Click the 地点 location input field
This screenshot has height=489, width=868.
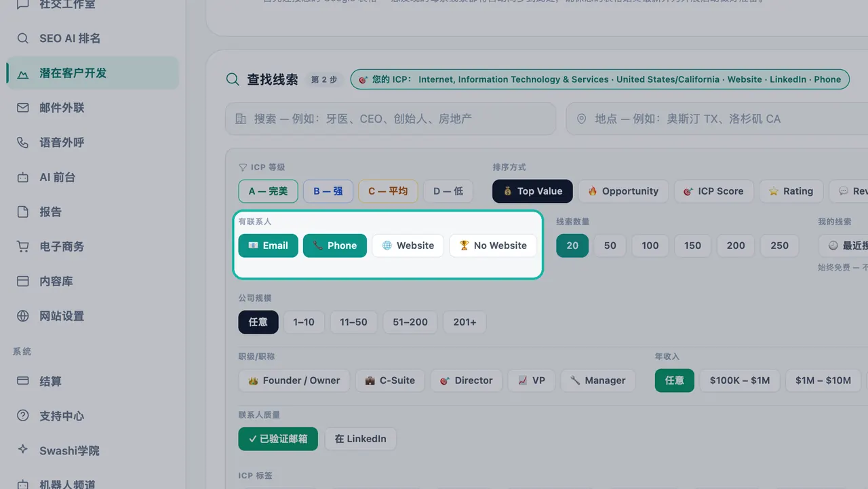click(717, 119)
